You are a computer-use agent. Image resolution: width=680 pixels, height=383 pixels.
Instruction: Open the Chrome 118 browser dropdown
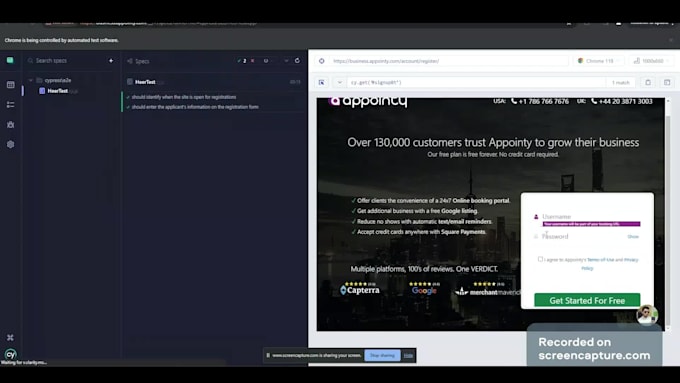(599, 61)
